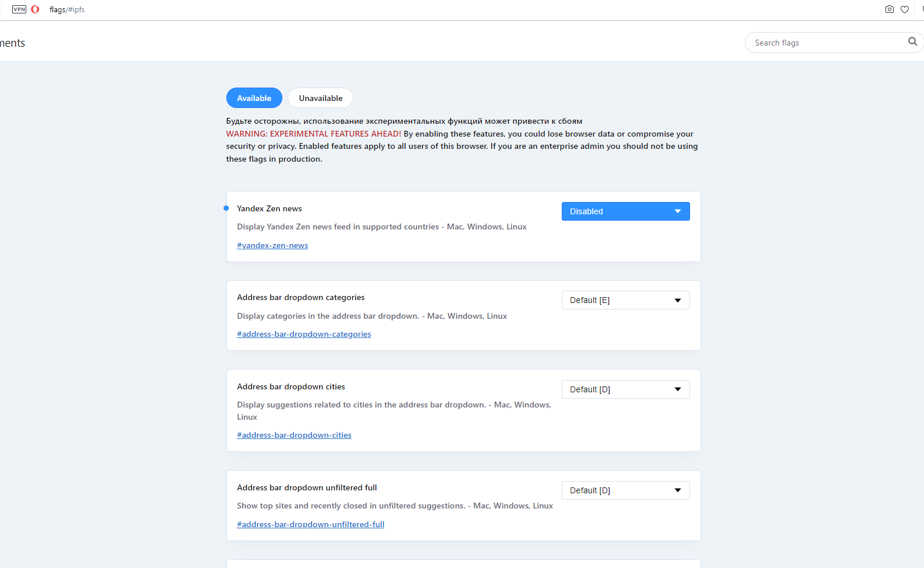
Task: Click Display suggestions related to cities description
Action: pos(394,410)
